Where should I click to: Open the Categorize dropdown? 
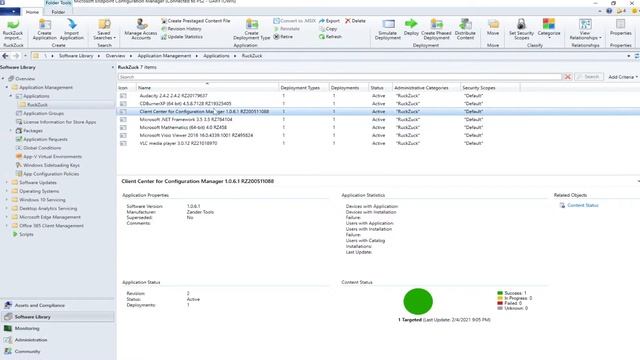coord(549,29)
